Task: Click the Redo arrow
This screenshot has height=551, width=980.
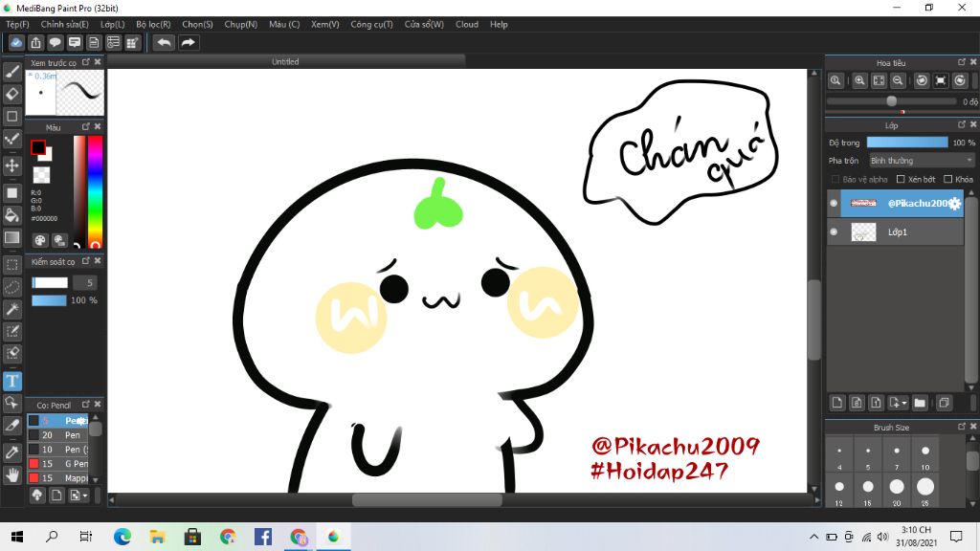Action: (188, 42)
